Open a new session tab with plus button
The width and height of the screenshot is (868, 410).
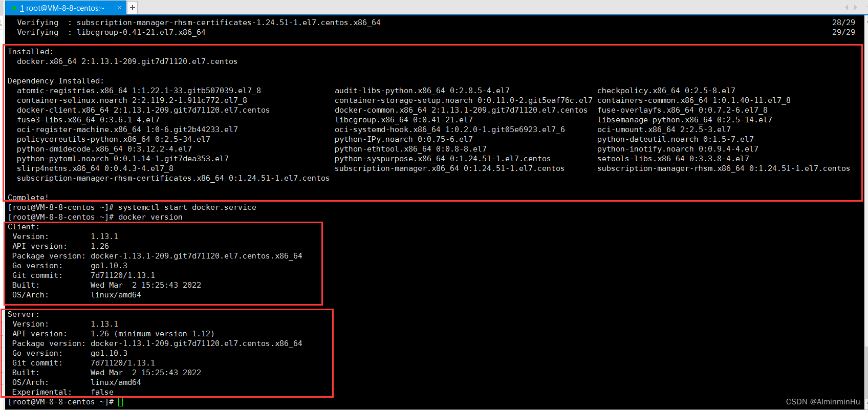point(132,8)
